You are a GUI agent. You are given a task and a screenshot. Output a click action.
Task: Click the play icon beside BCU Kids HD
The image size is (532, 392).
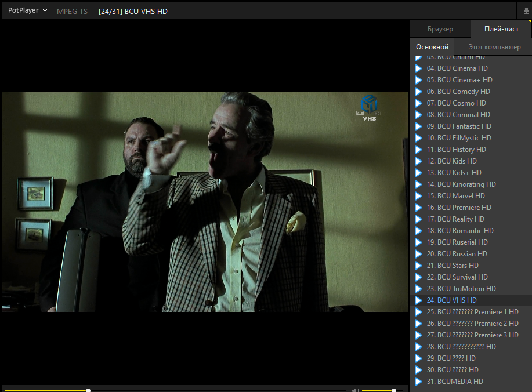pyautogui.click(x=418, y=161)
